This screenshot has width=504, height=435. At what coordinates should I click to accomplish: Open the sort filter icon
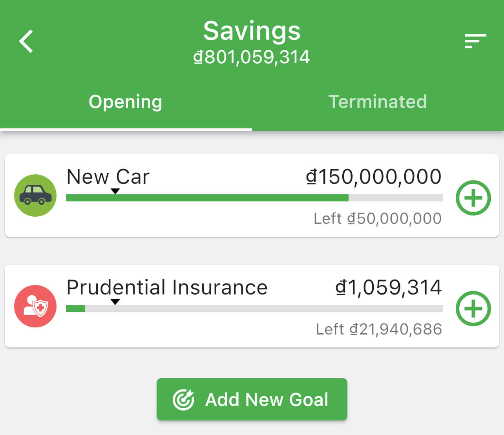tap(475, 41)
